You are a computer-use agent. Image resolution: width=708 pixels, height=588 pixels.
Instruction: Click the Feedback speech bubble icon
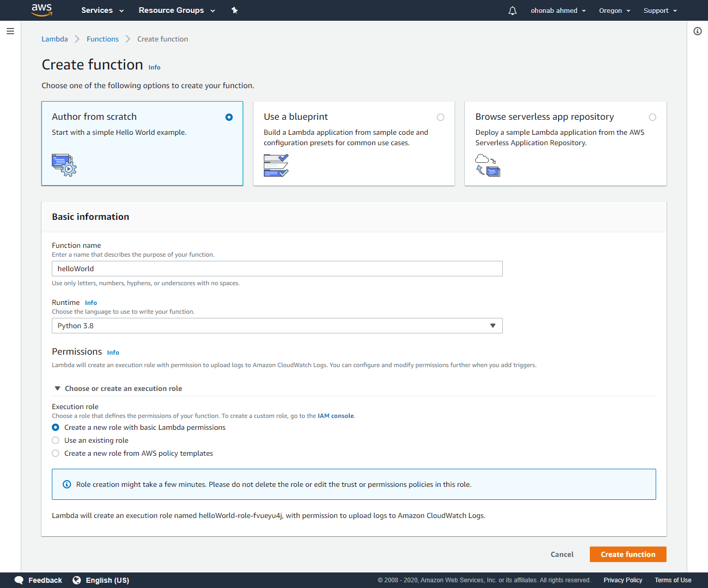click(x=19, y=580)
